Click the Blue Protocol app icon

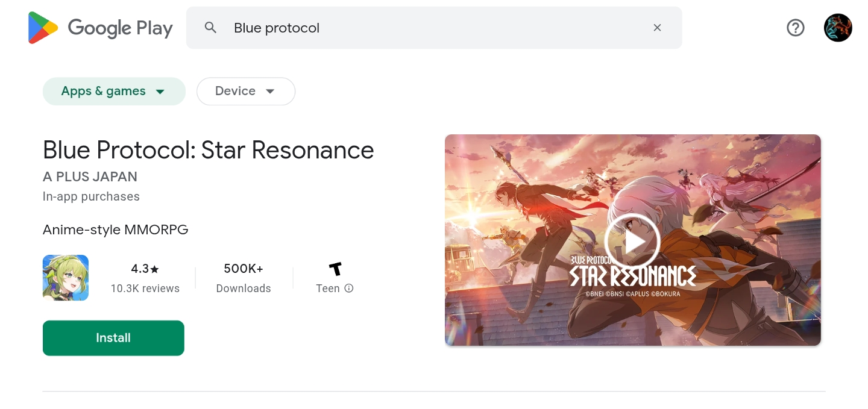pyautogui.click(x=66, y=278)
